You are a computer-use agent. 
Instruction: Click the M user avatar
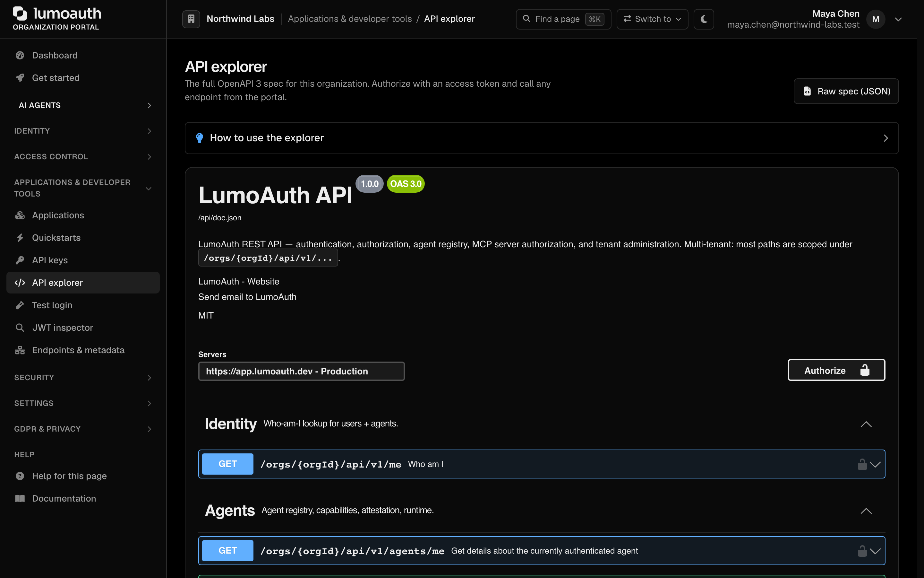click(876, 19)
